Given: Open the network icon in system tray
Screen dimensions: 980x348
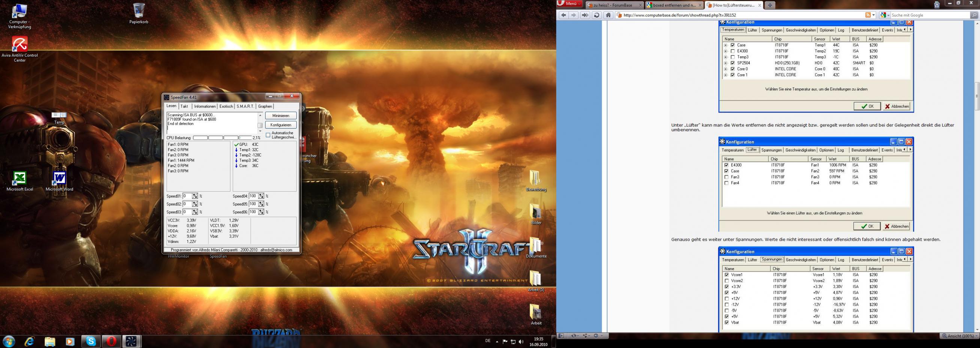Looking at the screenshot, I should (x=513, y=342).
